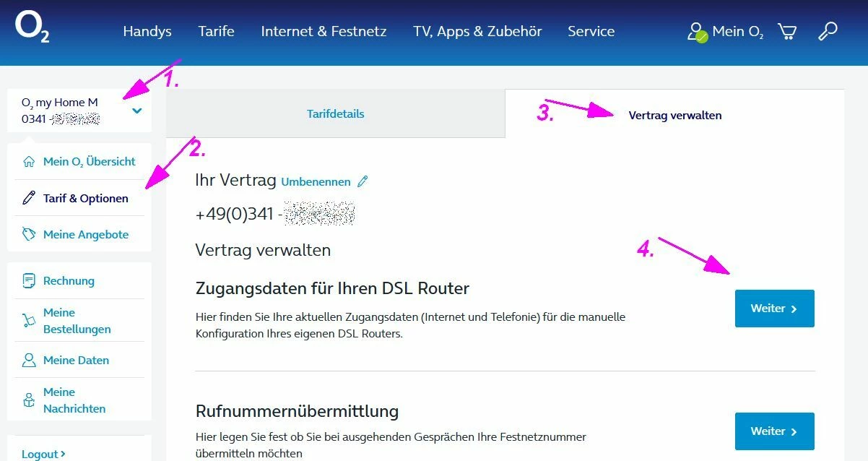Open the shopping cart icon

(787, 31)
